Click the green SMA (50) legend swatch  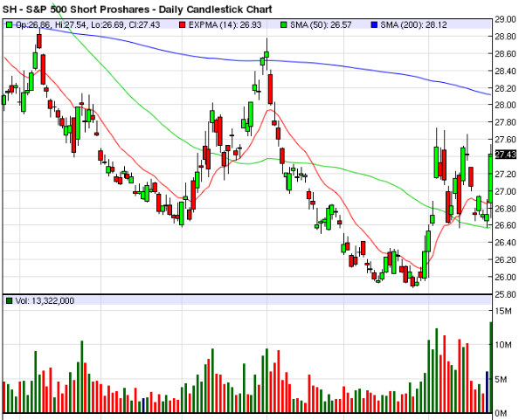tap(284, 24)
